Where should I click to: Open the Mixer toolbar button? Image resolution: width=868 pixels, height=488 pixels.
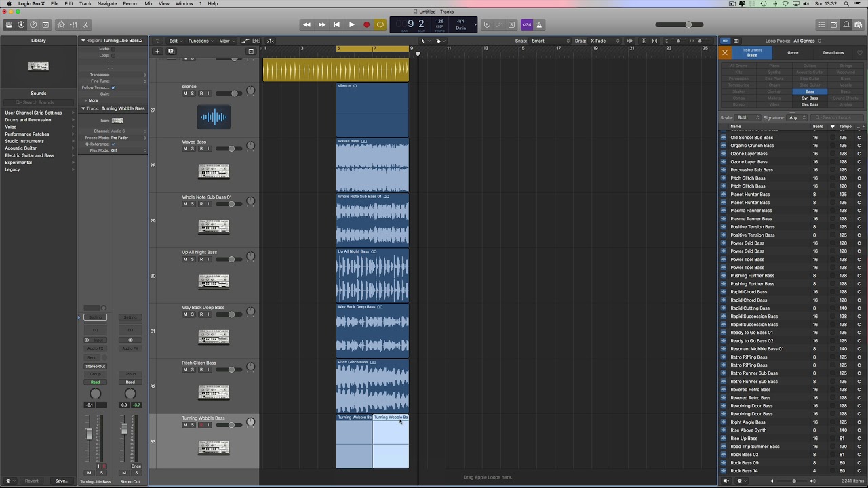pos(73,24)
